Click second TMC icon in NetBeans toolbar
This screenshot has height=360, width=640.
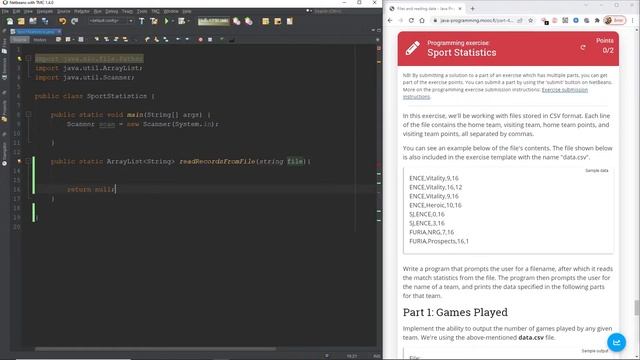coord(278,21)
